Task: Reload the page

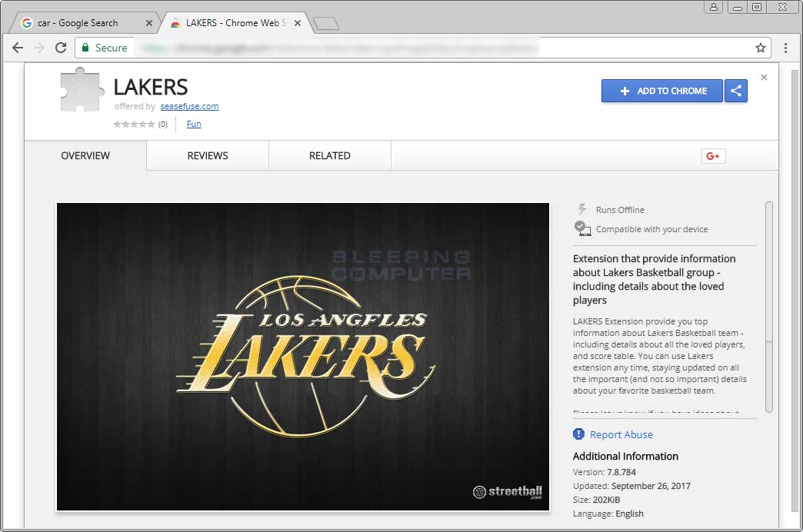Action: pyautogui.click(x=61, y=47)
